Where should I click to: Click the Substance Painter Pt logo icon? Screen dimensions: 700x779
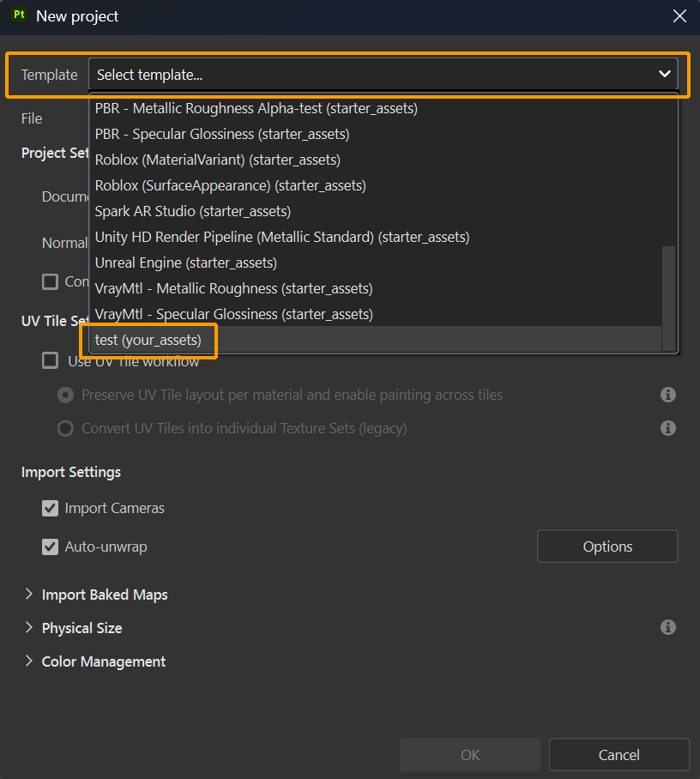click(x=19, y=15)
